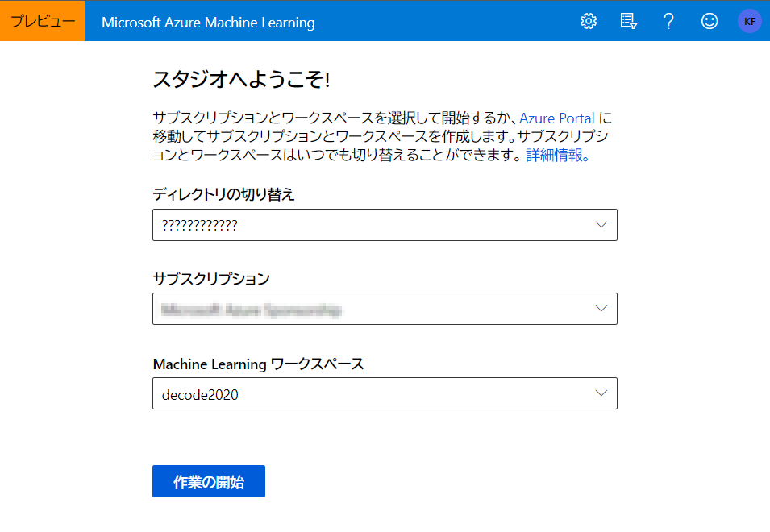The width and height of the screenshot is (770, 532).
Task: Follow the Azure Portal link
Action: pos(557,118)
